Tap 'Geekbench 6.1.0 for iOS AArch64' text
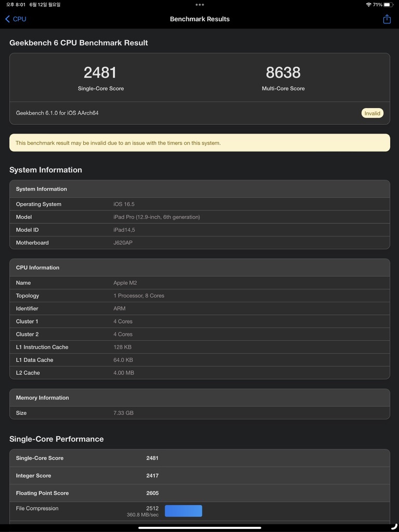Screen dimensions: 399x532 click(57, 113)
